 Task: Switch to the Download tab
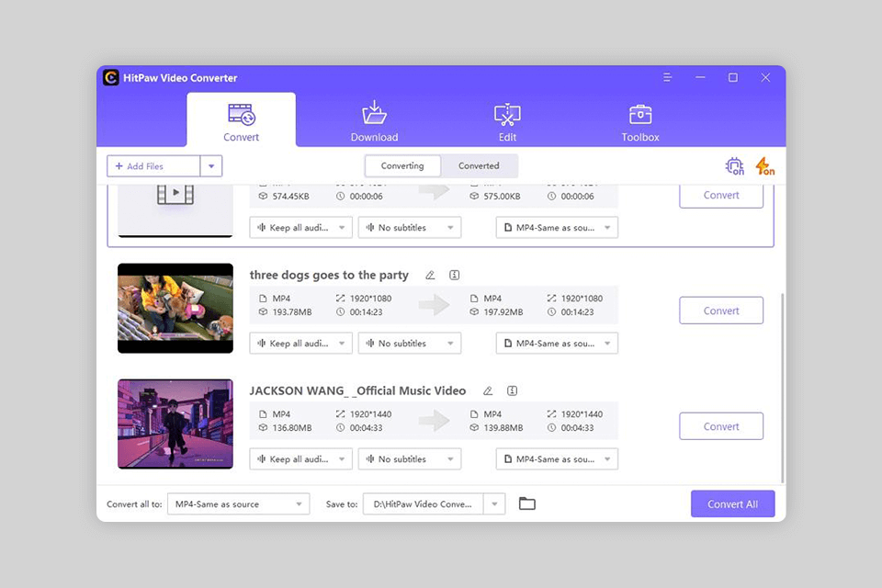click(374, 120)
